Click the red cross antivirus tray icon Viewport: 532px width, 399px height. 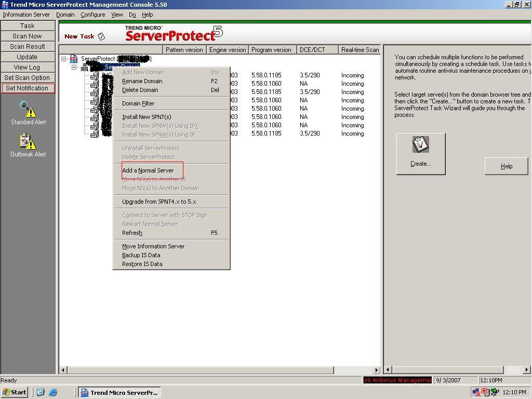tap(485, 391)
